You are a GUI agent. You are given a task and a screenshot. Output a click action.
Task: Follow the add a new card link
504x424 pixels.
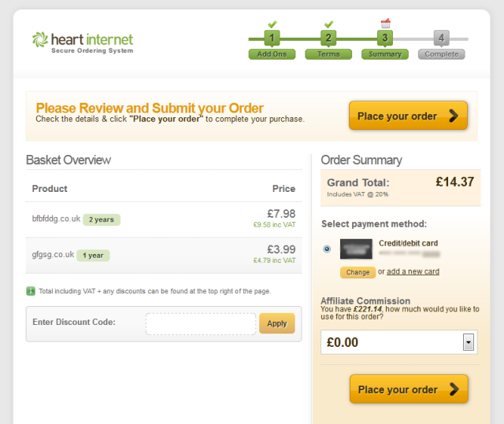[x=413, y=271]
